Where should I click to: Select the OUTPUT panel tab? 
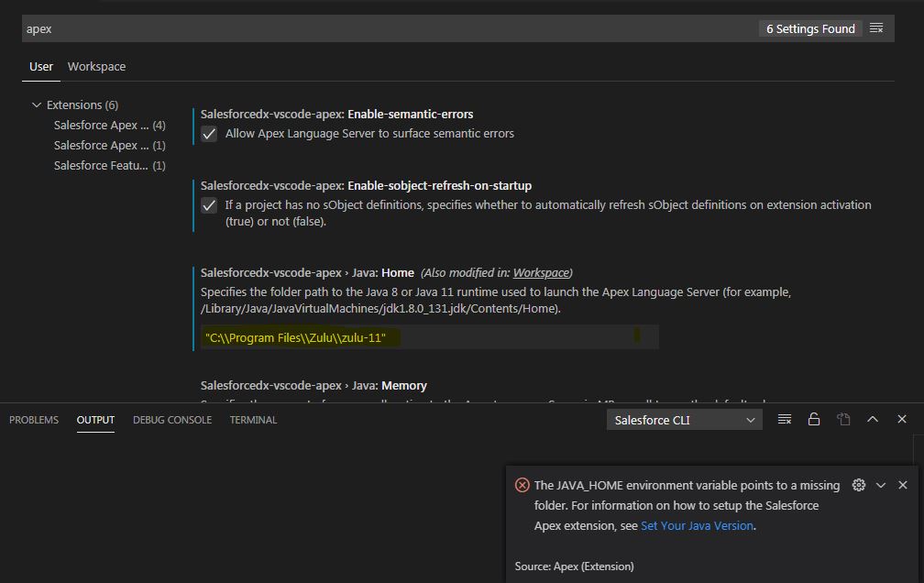click(95, 420)
